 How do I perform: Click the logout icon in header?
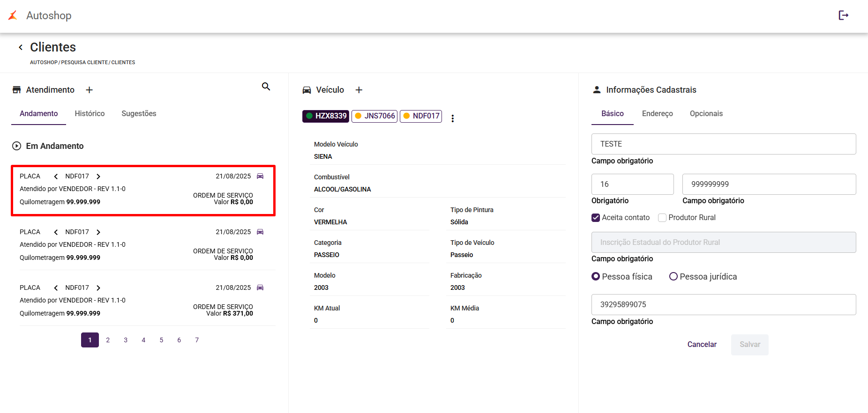843,15
